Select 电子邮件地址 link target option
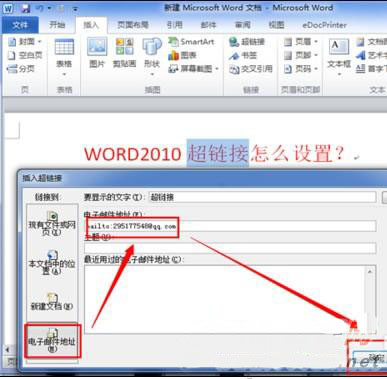Screen dimensions: 387x379 click(52, 340)
